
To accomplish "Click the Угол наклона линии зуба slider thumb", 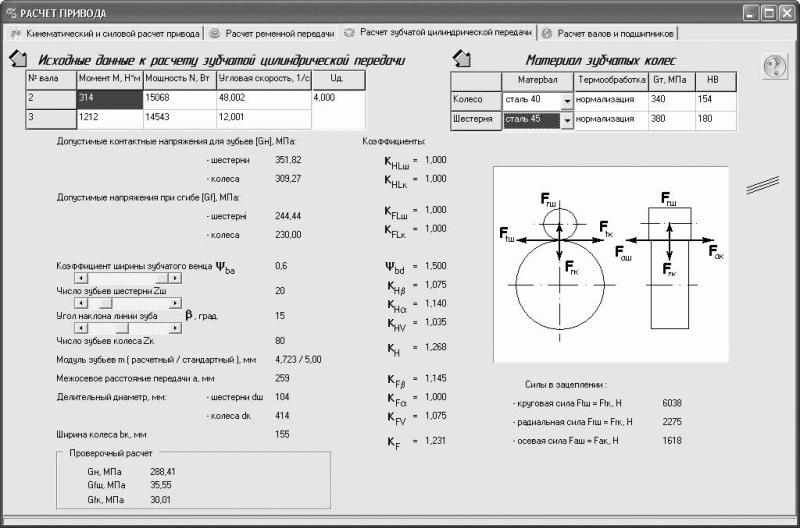I will pos(122,328).
